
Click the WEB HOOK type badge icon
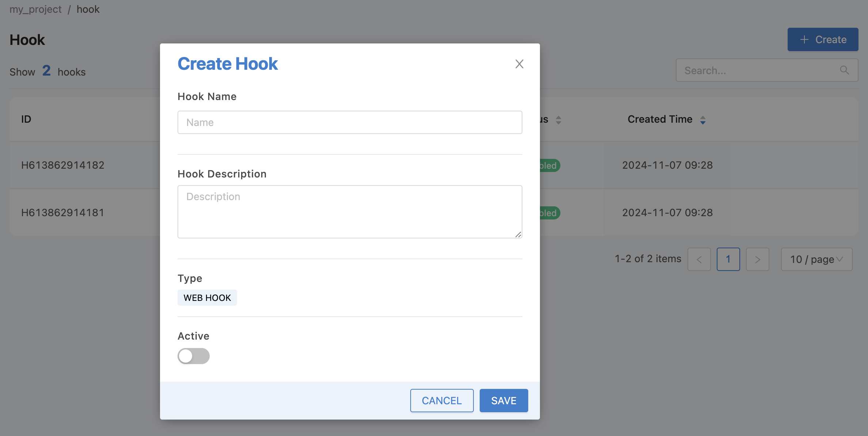point(207,297)
